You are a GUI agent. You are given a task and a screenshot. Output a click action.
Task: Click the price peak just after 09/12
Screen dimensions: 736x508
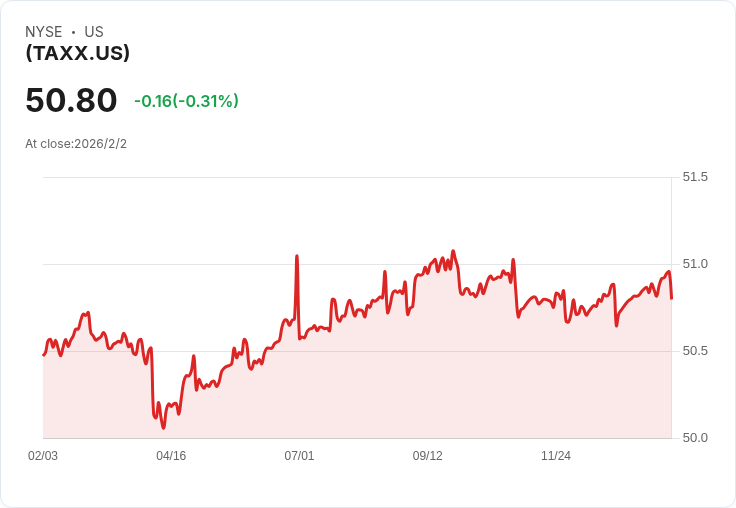point(453,252)
